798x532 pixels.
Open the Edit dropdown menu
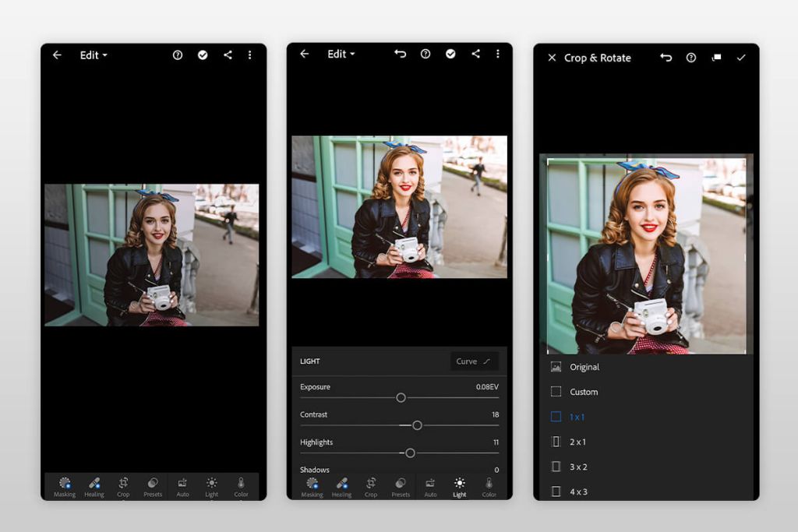tap(92, 55)
